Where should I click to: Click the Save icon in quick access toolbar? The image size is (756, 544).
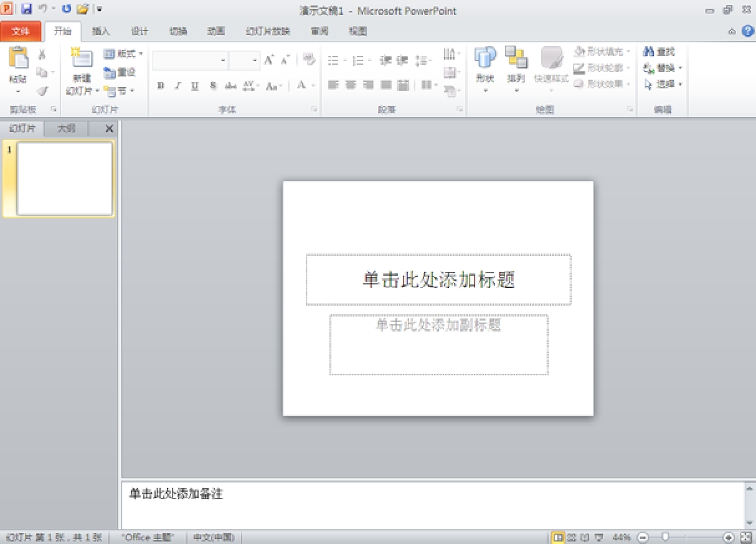pyautogui.click(x=26, y=9)
